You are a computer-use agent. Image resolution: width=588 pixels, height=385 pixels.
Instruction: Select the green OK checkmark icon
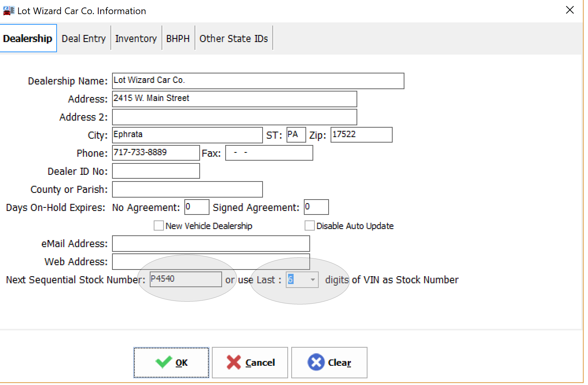165,362
